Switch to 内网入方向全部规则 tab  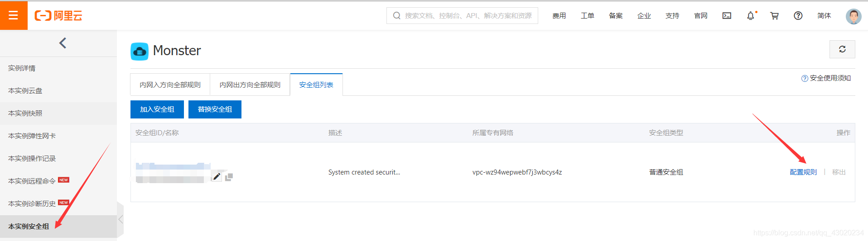(170, 85)
